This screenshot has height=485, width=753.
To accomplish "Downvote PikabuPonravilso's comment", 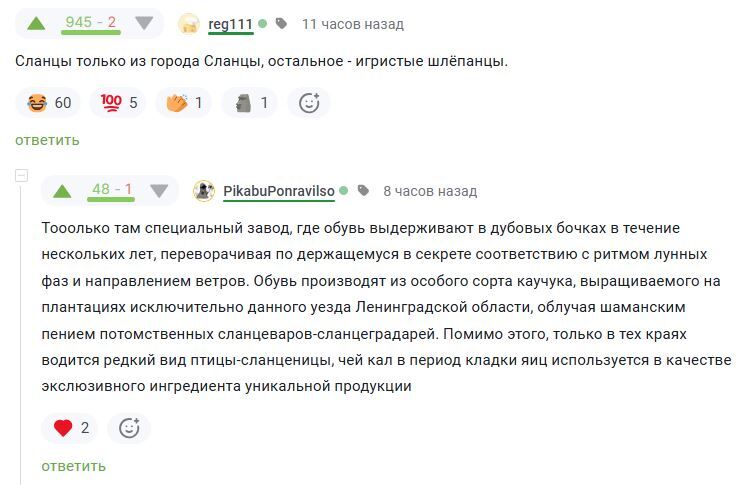I will tap(159, 191).
